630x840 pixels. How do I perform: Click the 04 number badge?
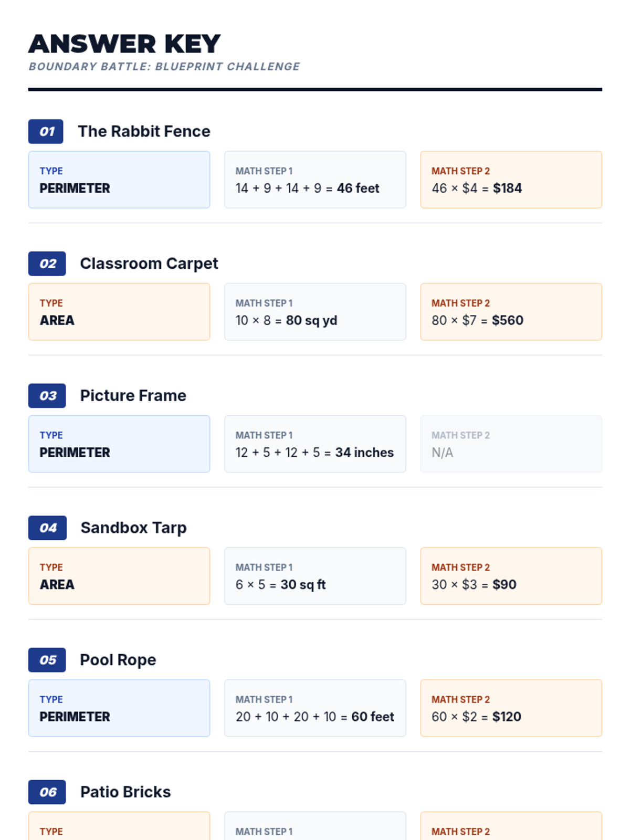tap(47, 528)
